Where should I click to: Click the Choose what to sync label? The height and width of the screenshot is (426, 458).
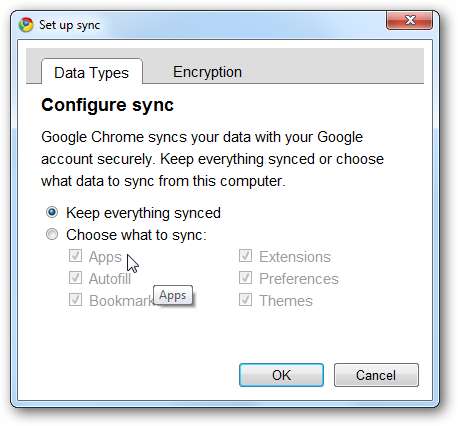click(136, 235)
